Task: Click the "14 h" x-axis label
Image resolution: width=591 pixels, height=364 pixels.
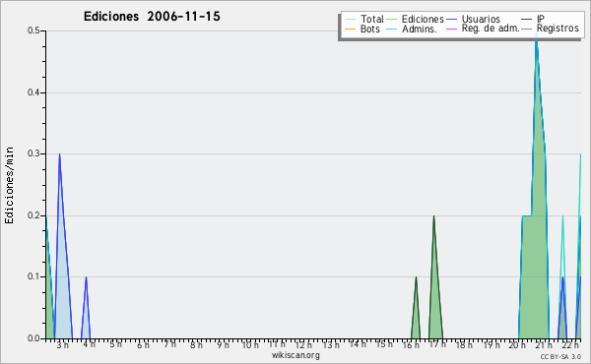Action: (358, 344)
